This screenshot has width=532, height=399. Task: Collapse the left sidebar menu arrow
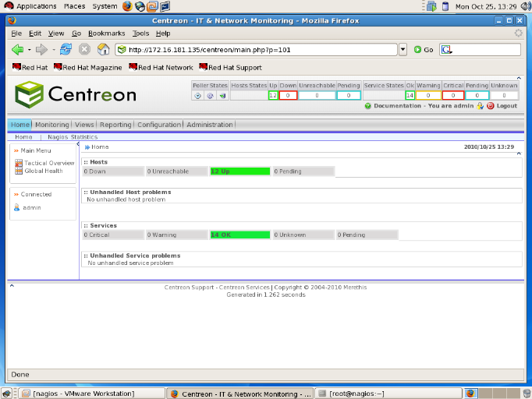click(78, 144)
